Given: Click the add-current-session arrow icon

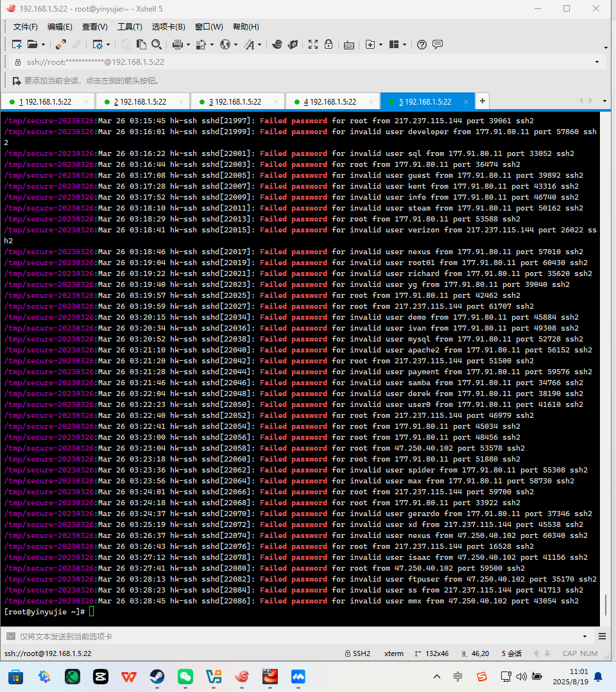Looking at the screenshot, I should 17,81.
